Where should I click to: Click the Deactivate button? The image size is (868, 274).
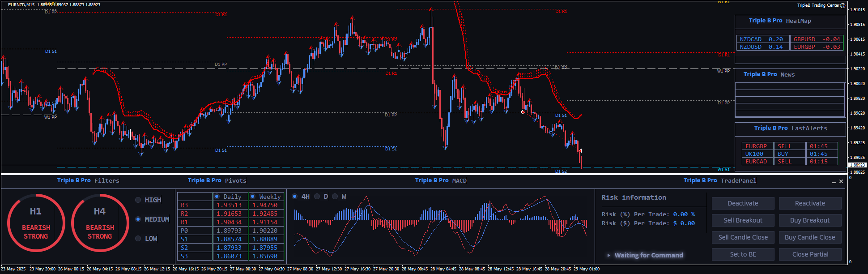(743, 203)
